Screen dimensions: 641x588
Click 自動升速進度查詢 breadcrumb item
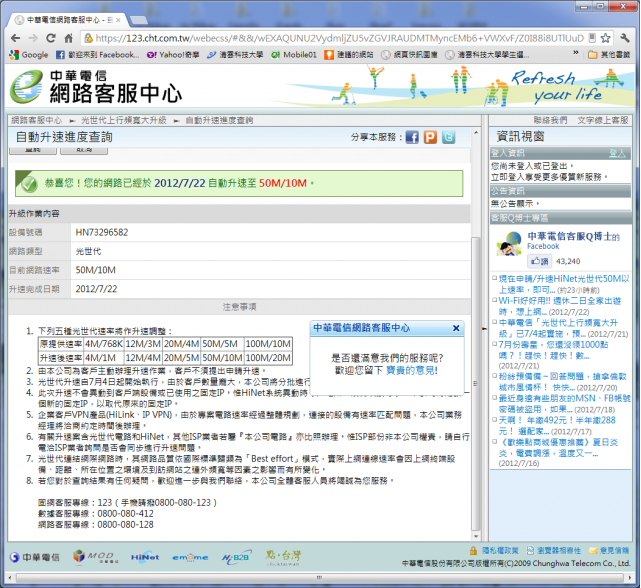coord(219,120)
